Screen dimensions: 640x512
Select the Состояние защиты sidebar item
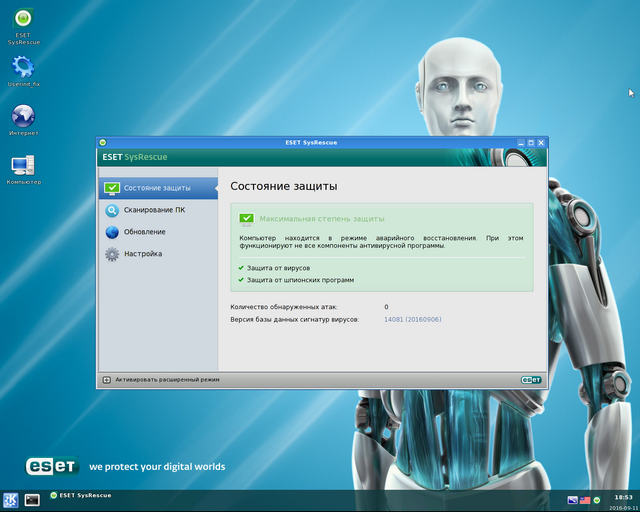[158, 188]
